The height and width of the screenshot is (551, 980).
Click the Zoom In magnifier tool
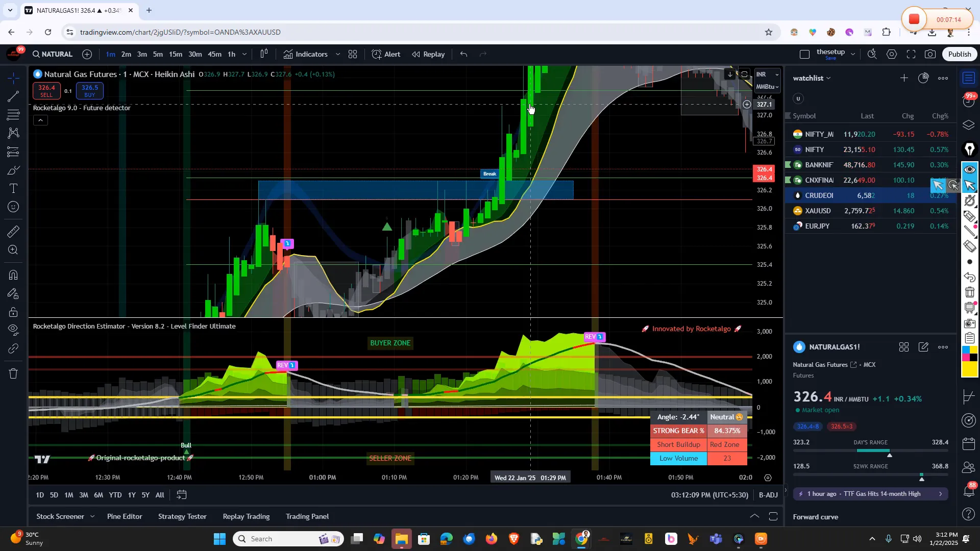click(14, 250)
